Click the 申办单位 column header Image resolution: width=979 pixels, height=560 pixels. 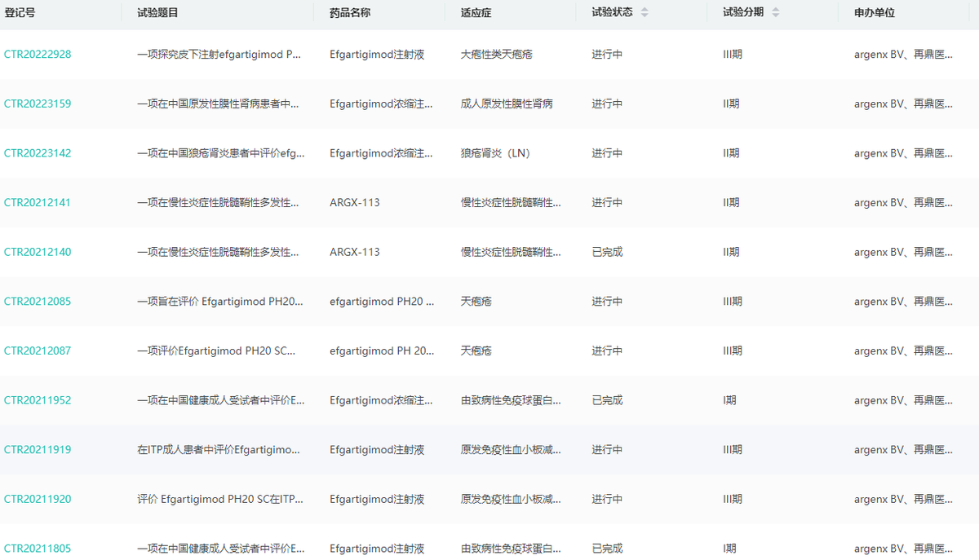tap(875, 12)
